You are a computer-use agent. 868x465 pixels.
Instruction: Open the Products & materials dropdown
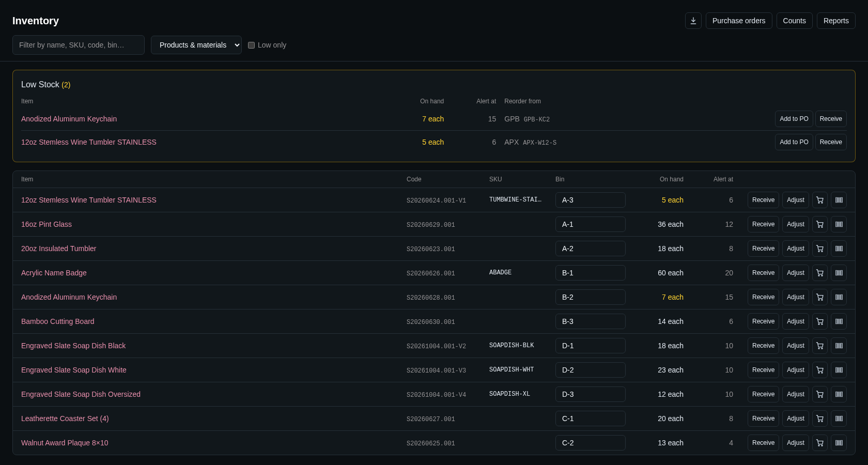pos(196,45)
